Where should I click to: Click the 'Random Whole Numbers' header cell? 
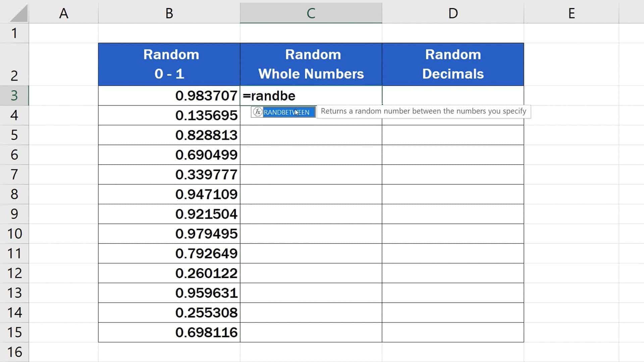point(311,64)
